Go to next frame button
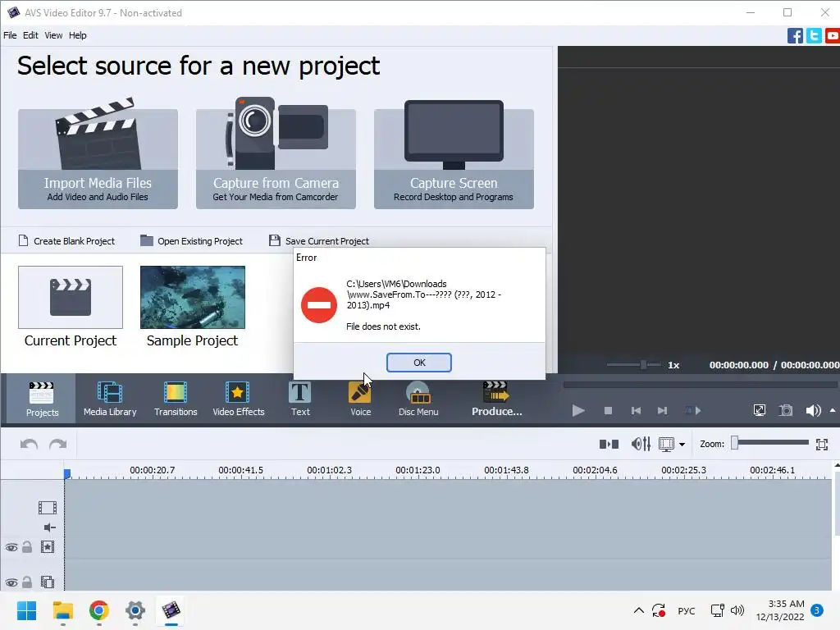 tap(663, 411)
